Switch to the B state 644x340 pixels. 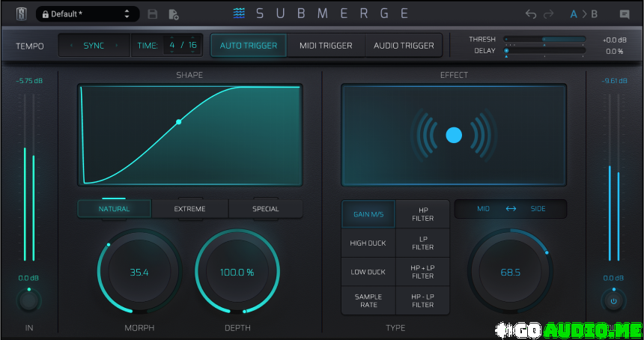click(x=595, y=14)
